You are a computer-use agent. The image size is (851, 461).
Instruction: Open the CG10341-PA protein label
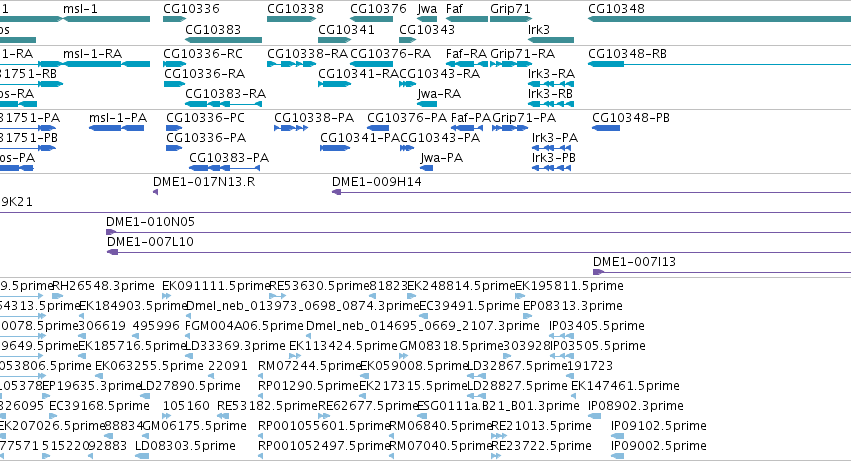(360, 137)
